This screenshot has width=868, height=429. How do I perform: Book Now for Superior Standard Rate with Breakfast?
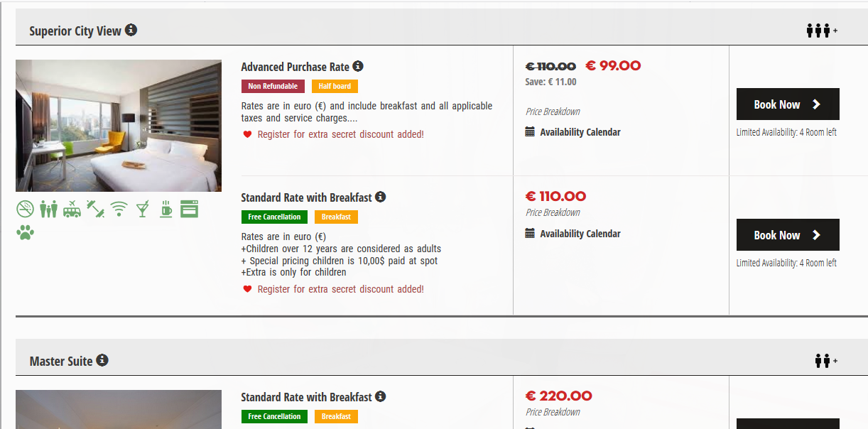[788, 235]
